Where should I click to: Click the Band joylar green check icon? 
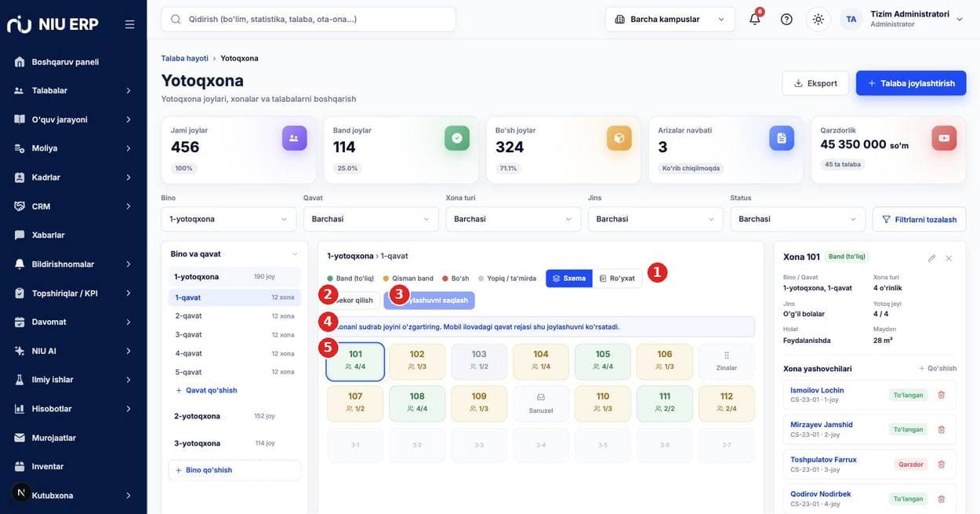click(457, 138)
